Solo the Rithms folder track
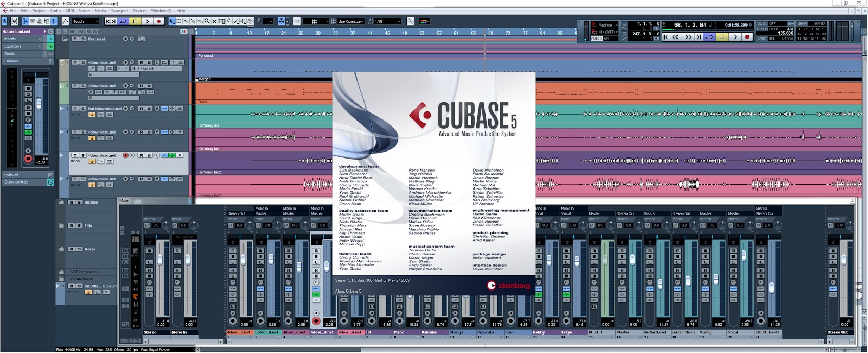 [79, 202]
